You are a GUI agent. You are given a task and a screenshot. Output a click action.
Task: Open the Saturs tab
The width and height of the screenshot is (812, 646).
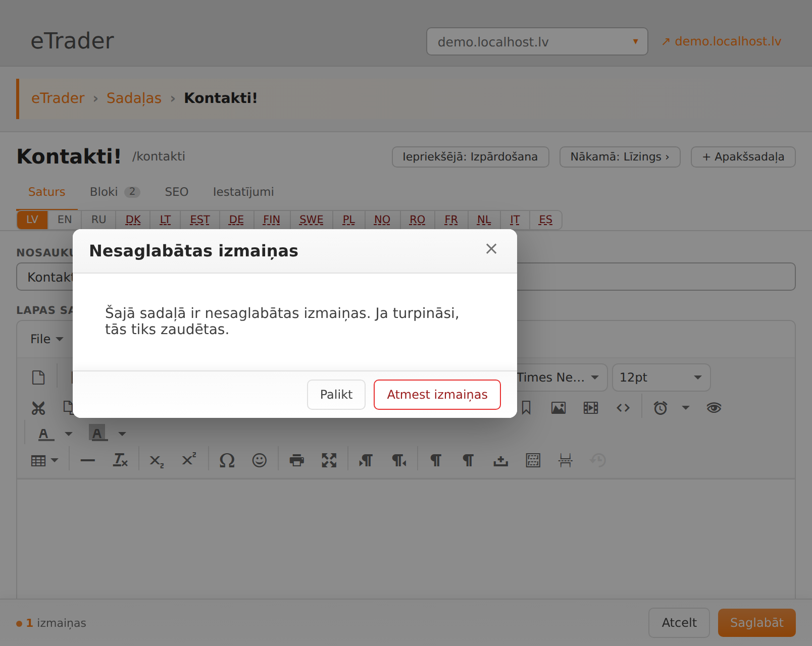click(x=47, y=192)
